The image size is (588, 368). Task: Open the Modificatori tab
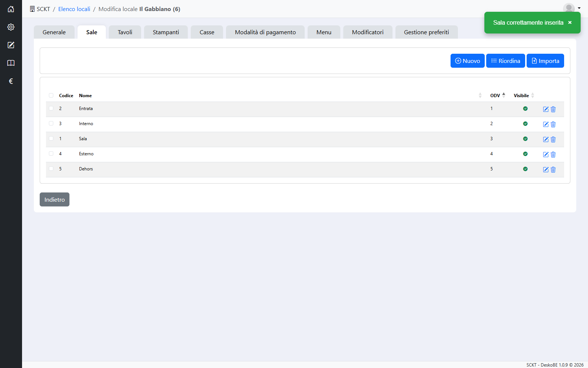(x=368, y=32)
